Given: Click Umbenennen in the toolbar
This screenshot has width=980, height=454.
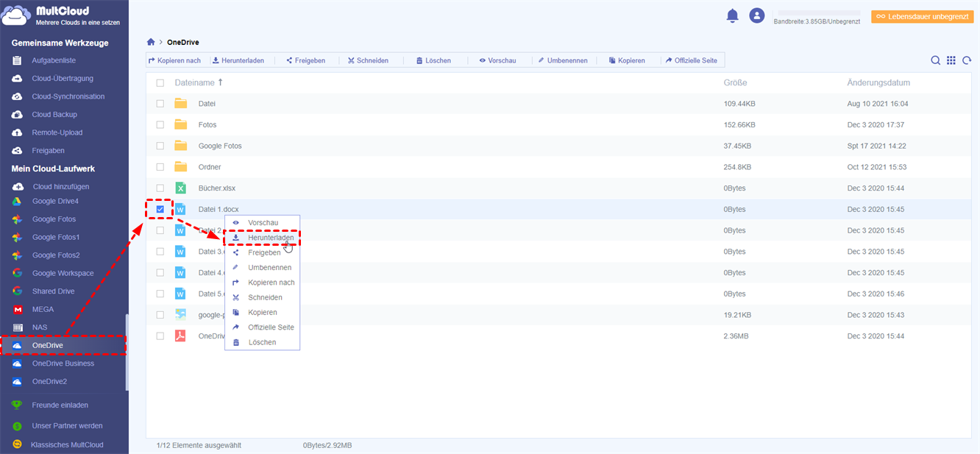Looking at the screenshot, I should [x=563, y=60].
